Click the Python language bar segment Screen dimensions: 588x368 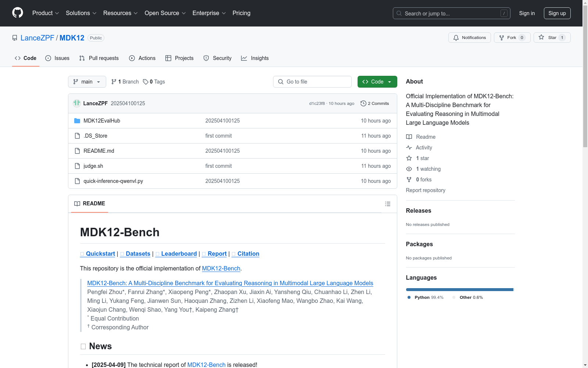pos(459,290)
